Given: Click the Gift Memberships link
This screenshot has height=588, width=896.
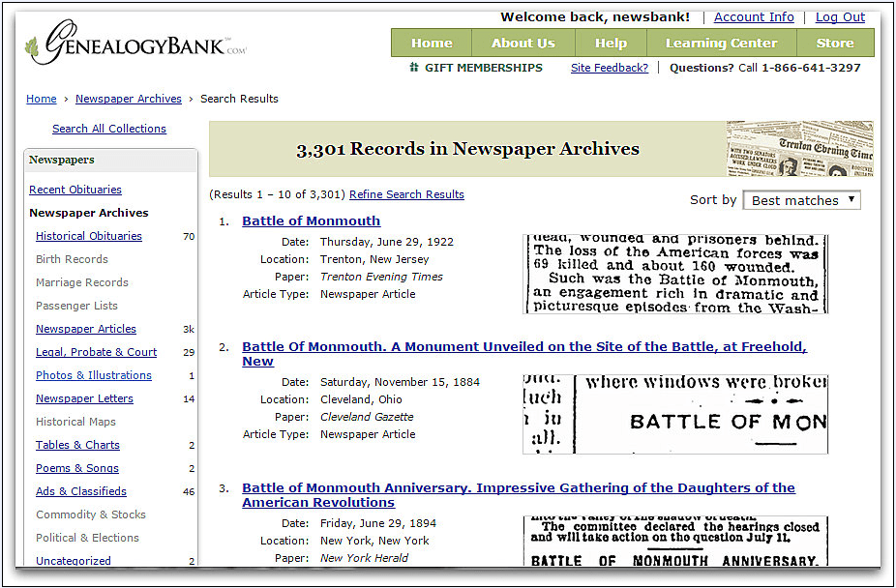Looking at the screenshot, I should (x=484, y=68).
